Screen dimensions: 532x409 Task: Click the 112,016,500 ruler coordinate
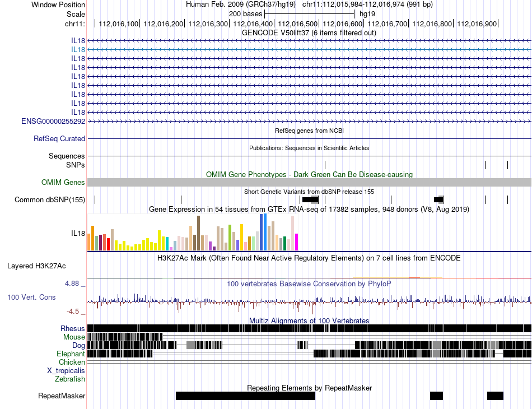click(297, 24)
